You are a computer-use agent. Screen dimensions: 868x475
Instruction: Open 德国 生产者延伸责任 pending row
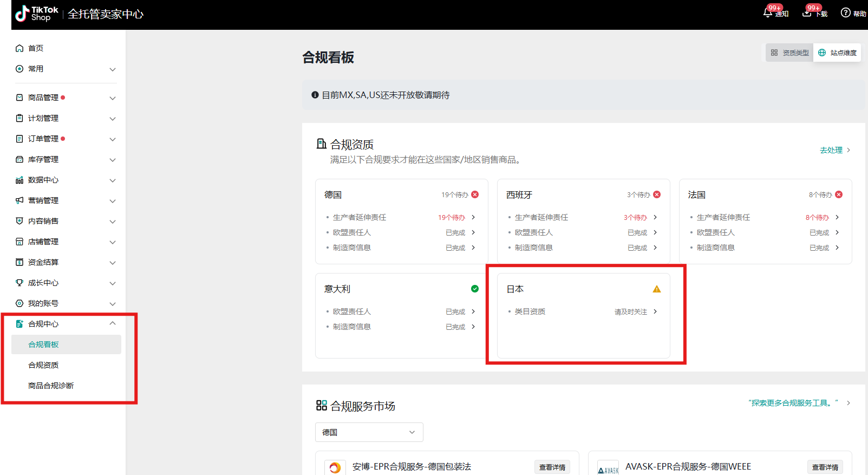tap(401, 217)
